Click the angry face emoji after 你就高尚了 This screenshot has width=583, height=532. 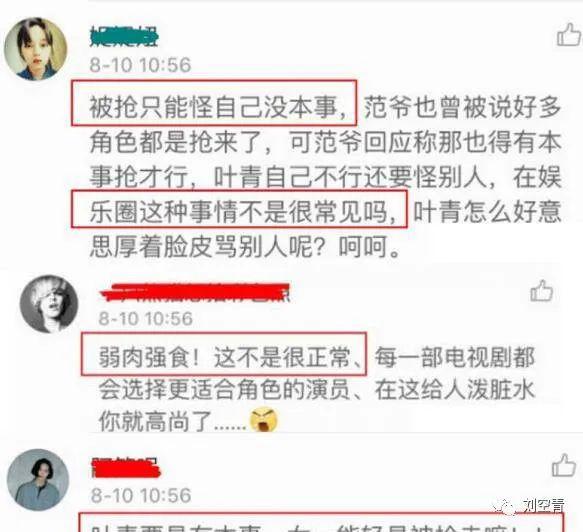pyautogui.click(x=264, y=420)
